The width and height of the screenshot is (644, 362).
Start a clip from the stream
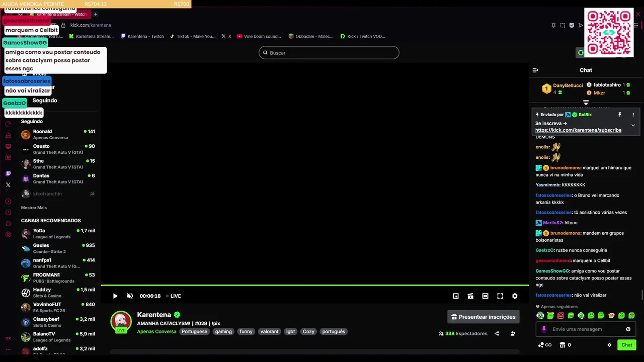click(x=470, y=296)
